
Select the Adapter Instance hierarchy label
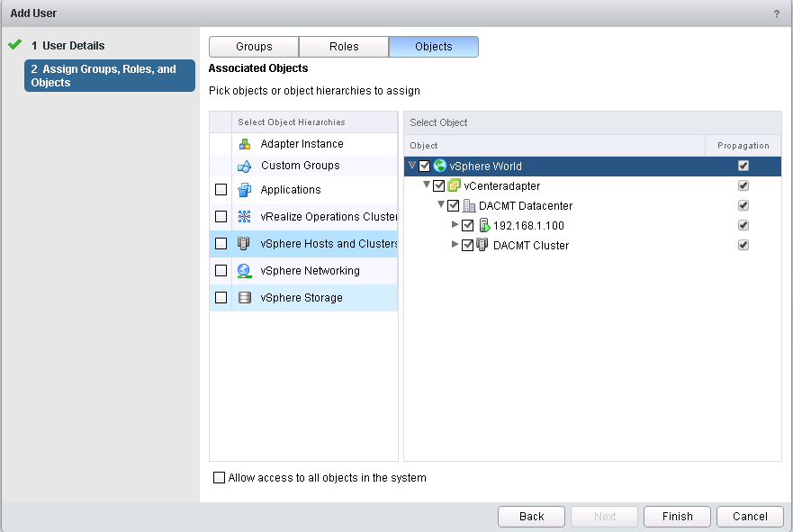(302, 144)
